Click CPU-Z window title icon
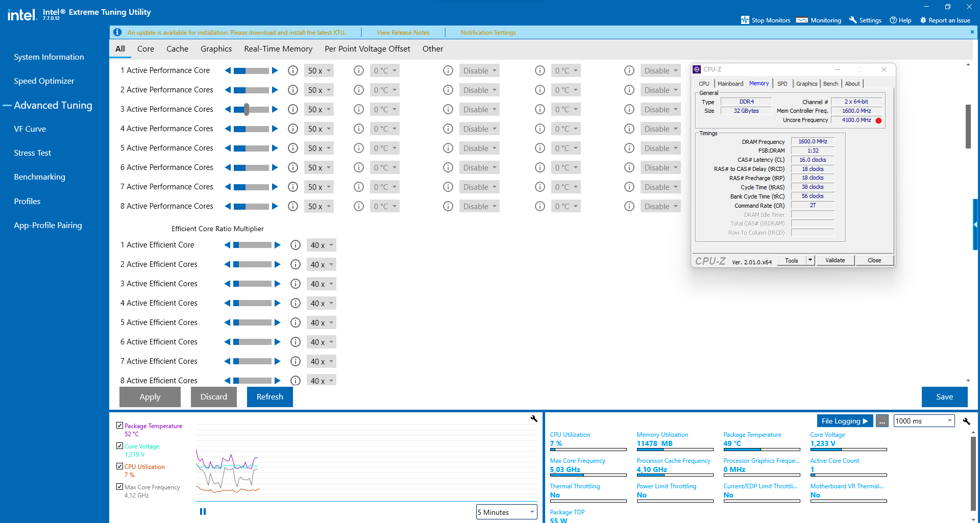The width and height of the screenshot is (980, 523). coord(697,69)
